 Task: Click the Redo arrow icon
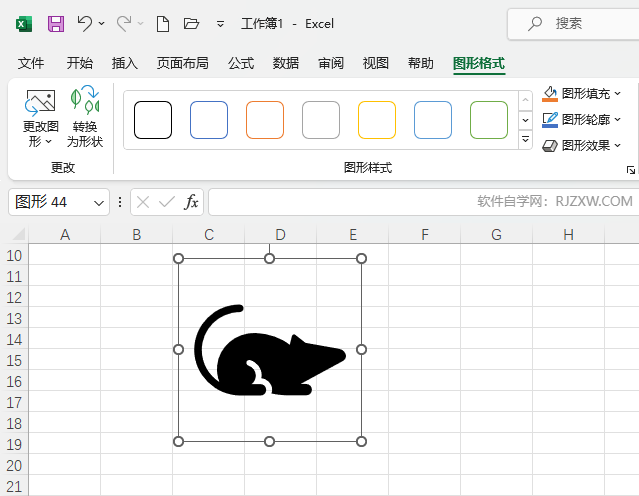pyautogui.click(x=124, y=23)
